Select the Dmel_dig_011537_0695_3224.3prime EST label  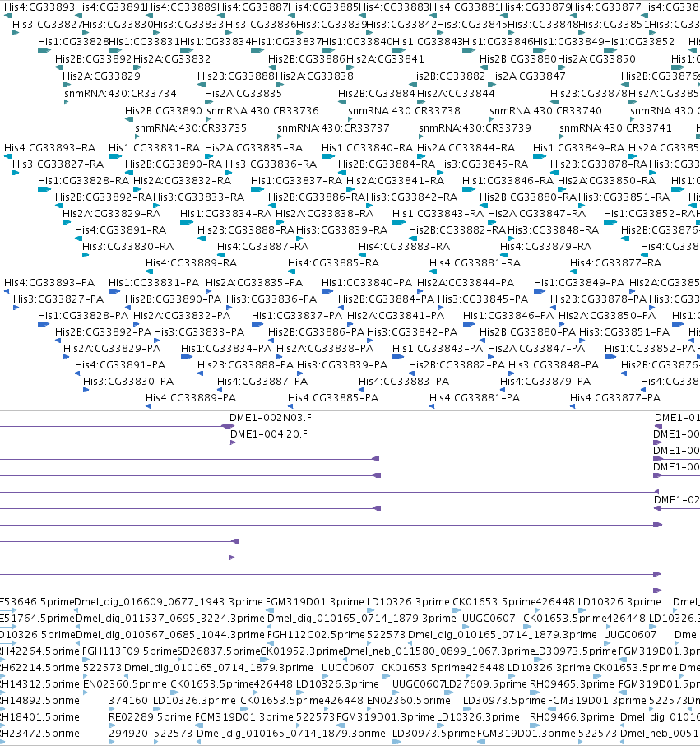pos(170,619)
